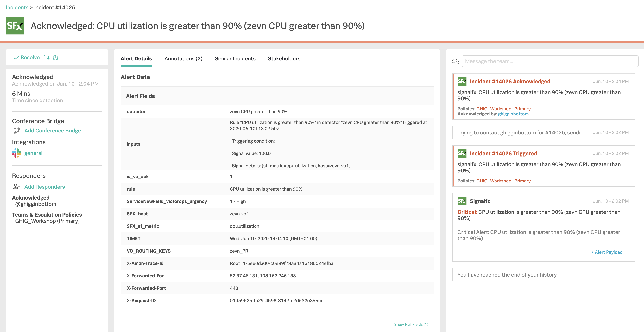This screenshot has width=644, height=332.
Task: Toggle visibility of Alert Details panel
Action: tap(136, 58)
